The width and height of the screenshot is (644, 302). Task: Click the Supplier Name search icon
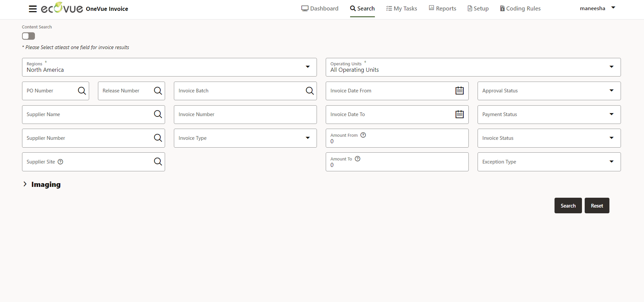158,114
